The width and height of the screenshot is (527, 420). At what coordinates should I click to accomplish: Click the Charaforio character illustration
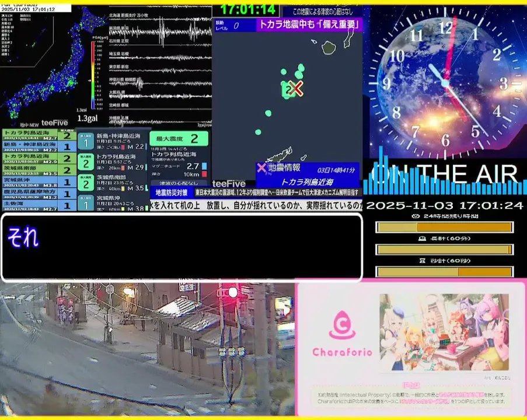click(444, 332)
